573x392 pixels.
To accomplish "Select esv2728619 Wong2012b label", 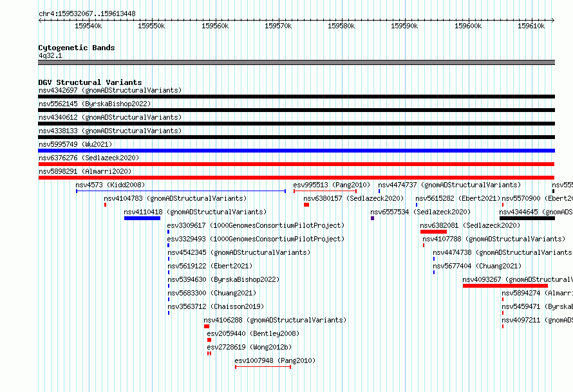I will click(x=249, y=347).
